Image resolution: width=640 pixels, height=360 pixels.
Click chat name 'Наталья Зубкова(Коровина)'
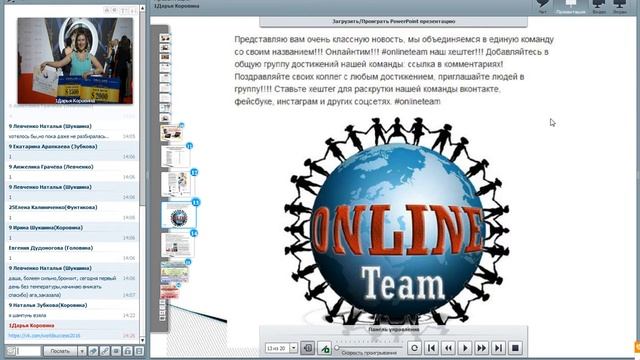[x=48, y=305]
